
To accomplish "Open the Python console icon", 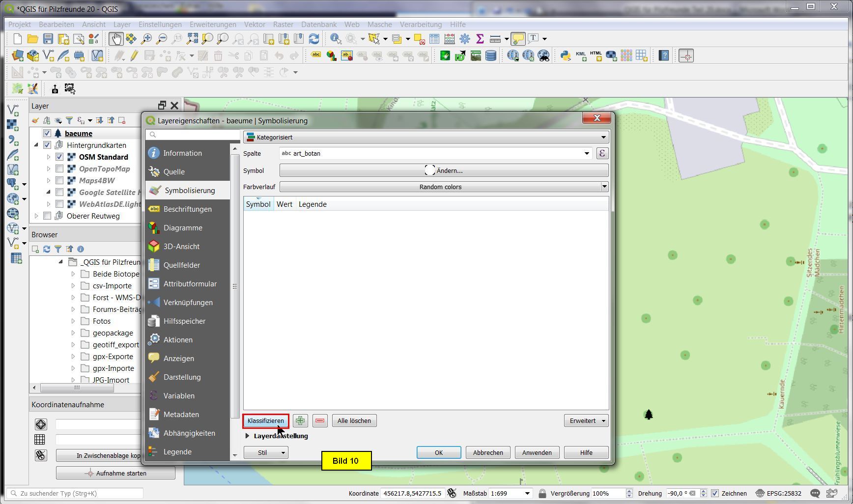I will click(x=565, y=56).
